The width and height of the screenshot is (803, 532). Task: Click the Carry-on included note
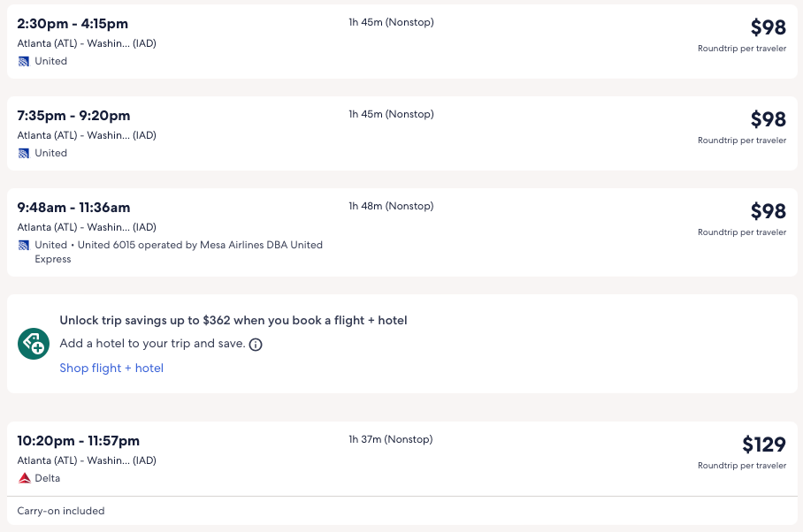pyautogui.click(x=61, y=511)
